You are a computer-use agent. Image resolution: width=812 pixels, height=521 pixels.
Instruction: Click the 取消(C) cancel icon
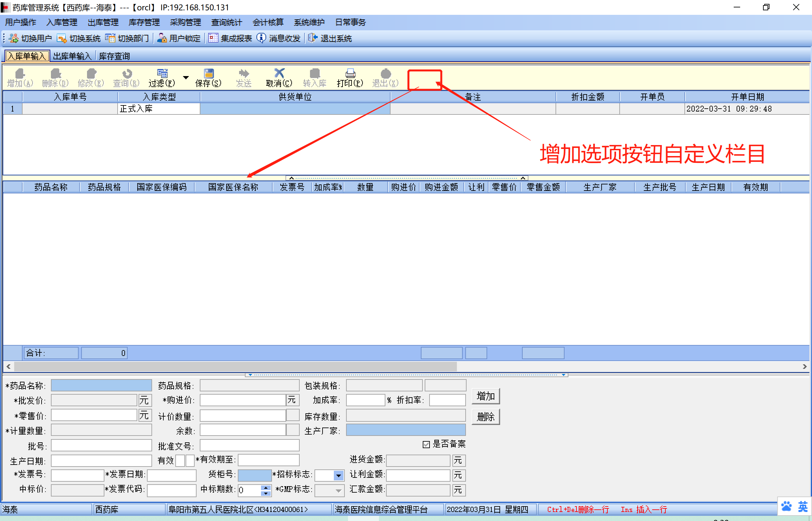[x=279, y=73]
